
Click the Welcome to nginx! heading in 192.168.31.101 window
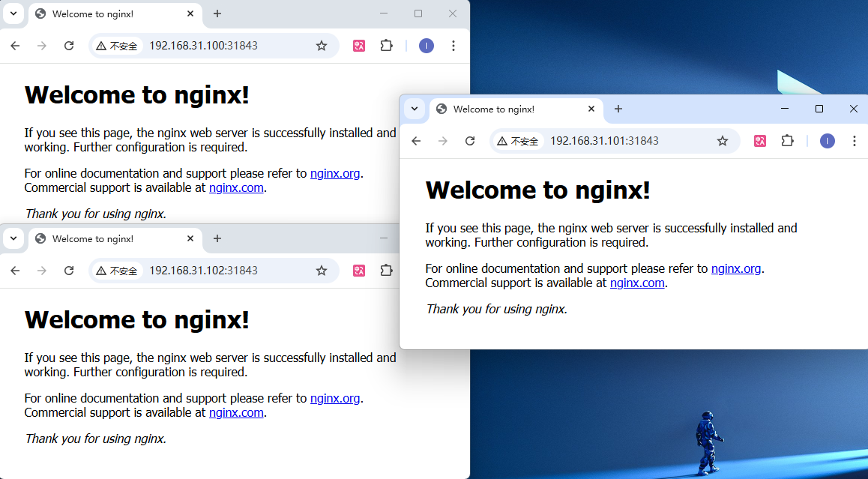[537, 190]
